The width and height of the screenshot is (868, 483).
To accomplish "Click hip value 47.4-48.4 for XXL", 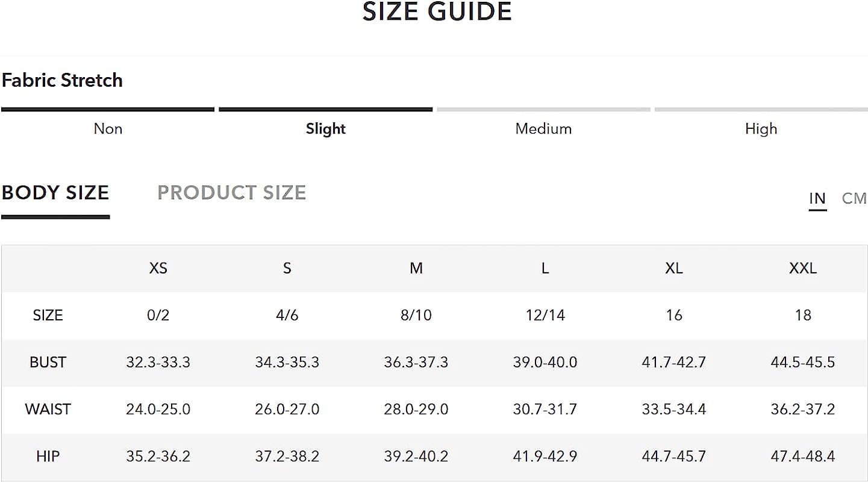I will [803, 456].
